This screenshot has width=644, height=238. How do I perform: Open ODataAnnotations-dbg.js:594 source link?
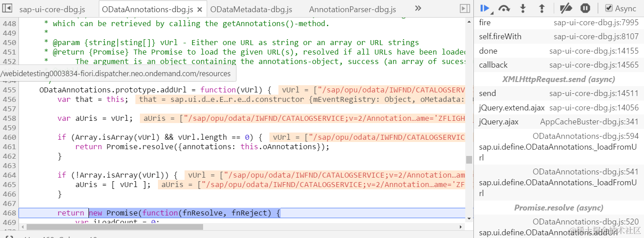point(586,136)
